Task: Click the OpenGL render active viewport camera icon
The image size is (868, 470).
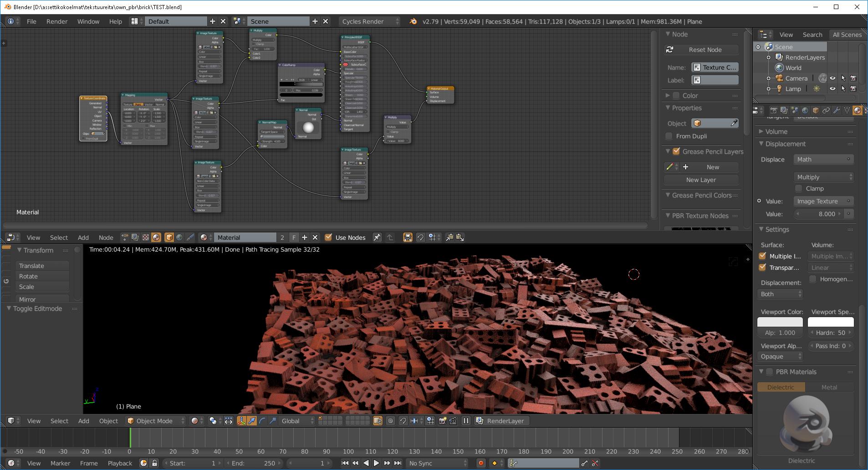Action: (442, 421)
